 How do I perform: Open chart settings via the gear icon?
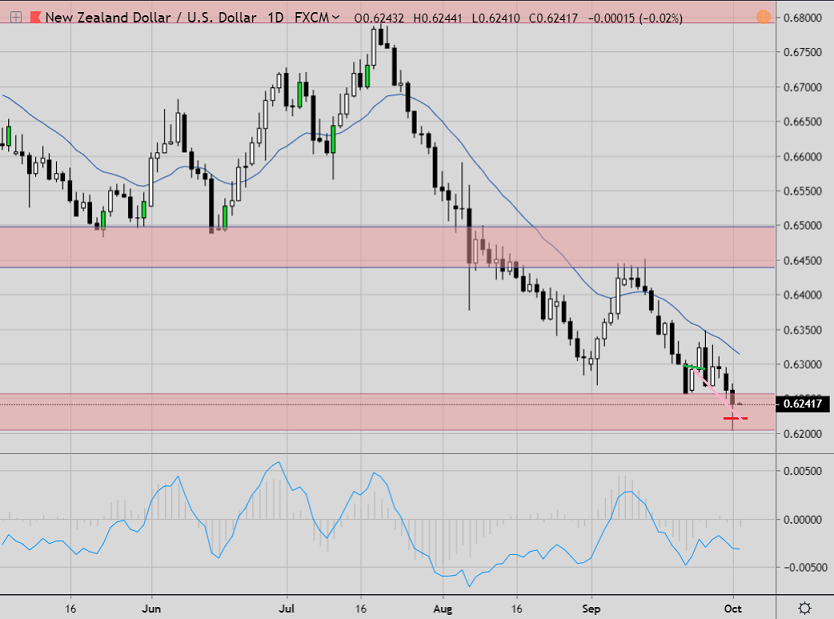click(805, 608)
